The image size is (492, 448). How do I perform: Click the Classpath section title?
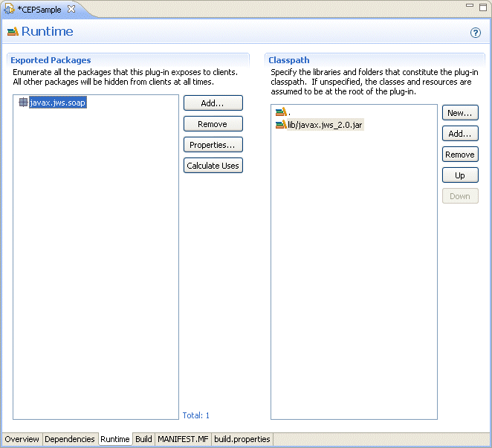(289, 60)
